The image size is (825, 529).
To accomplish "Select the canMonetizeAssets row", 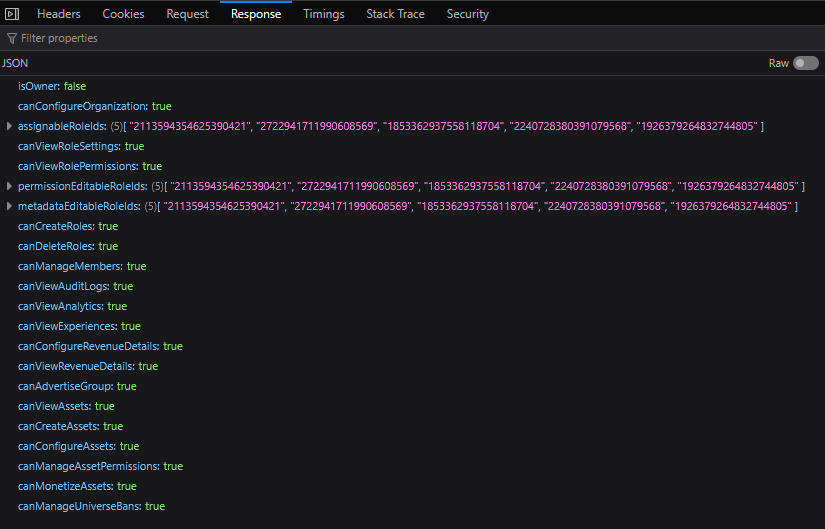I will click(412, 486).
